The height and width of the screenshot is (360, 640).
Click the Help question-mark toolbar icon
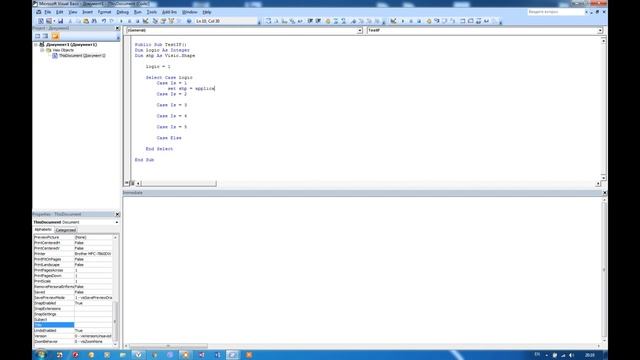[189, 21]
